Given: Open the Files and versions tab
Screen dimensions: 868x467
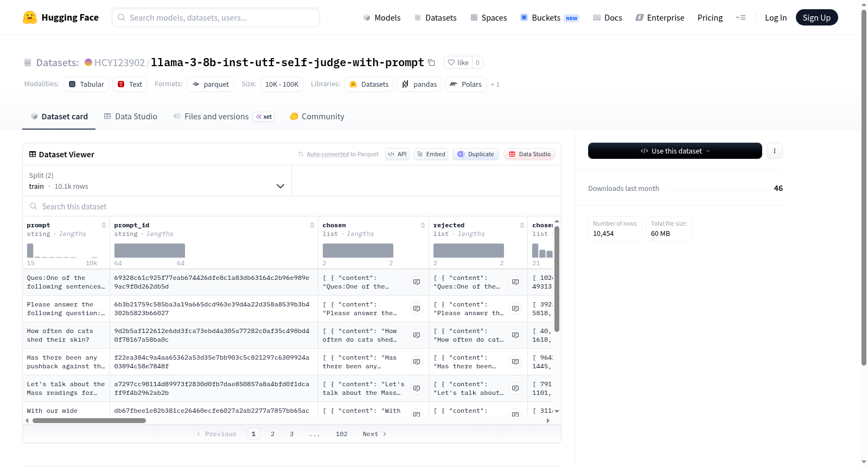Looking at the screenshot, I should 224,116.
